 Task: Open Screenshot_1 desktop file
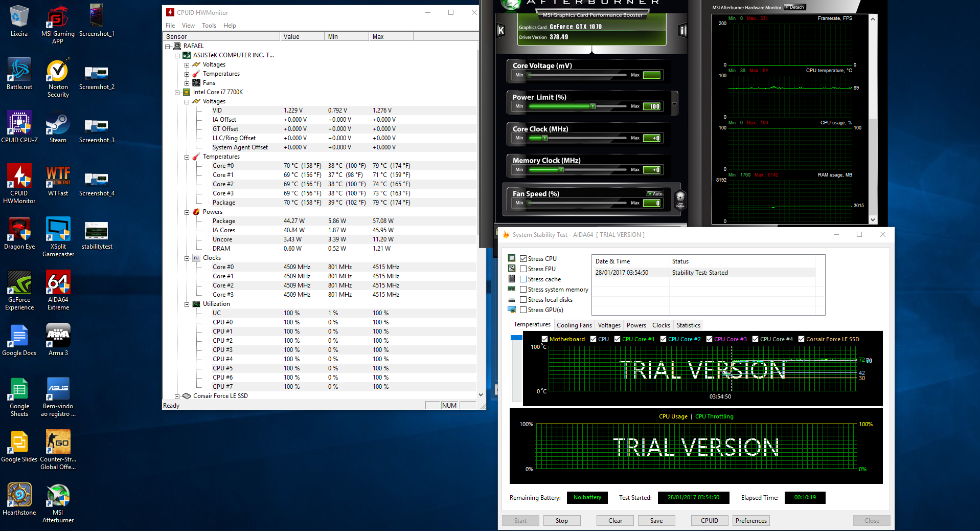coord(97,20)
